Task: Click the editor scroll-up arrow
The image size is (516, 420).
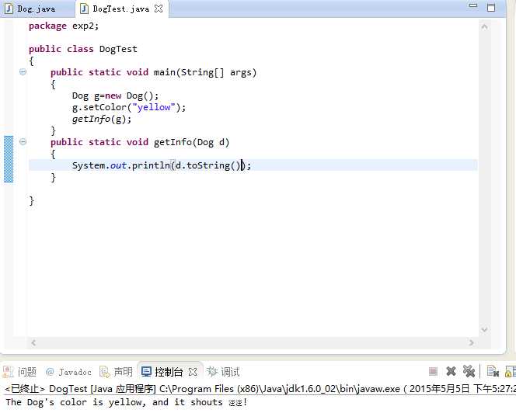Action: point(484,27)
